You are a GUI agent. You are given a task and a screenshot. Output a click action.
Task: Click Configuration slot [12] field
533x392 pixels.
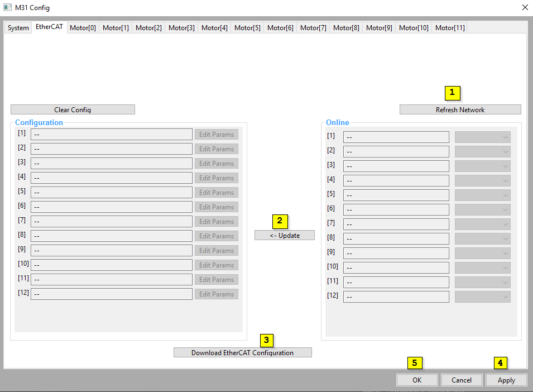click(x=112, y=294)
